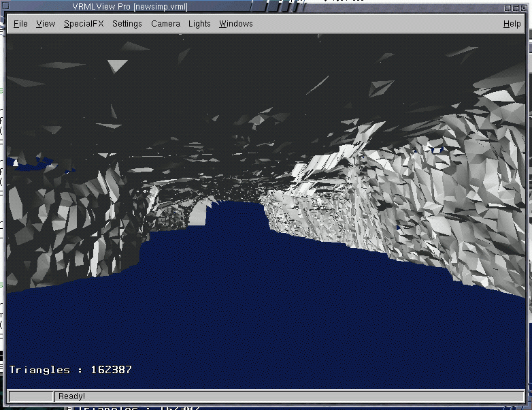Click the Triangles count overlay text

click(71, 370)
